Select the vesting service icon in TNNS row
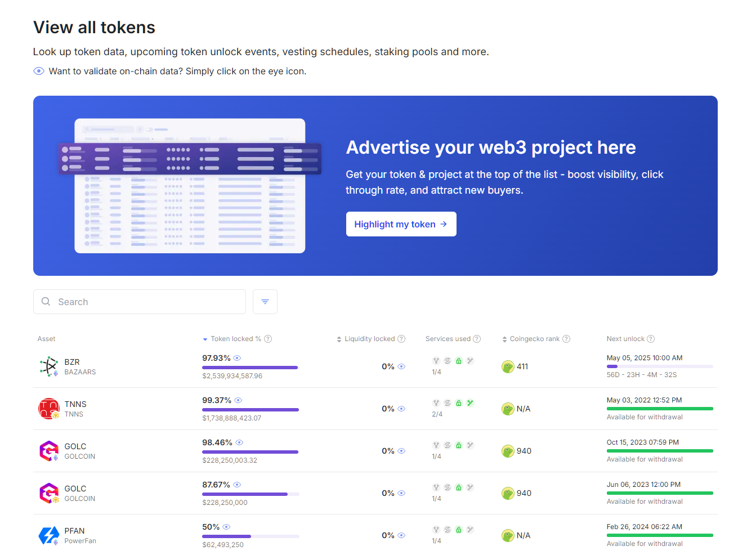 436,403
